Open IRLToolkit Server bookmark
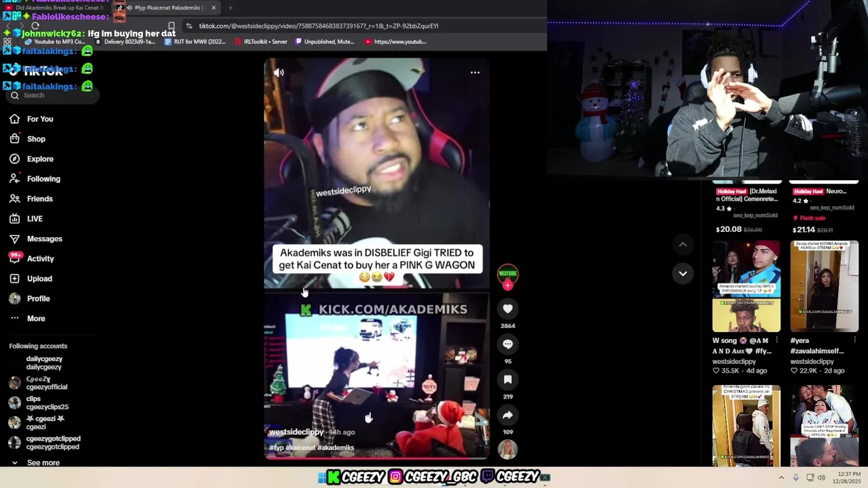 (261, 42)
